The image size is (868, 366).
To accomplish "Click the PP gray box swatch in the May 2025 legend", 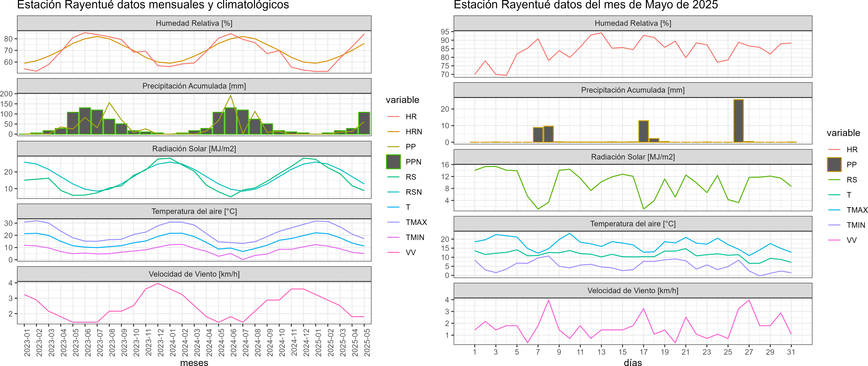I will click(834, 165).
